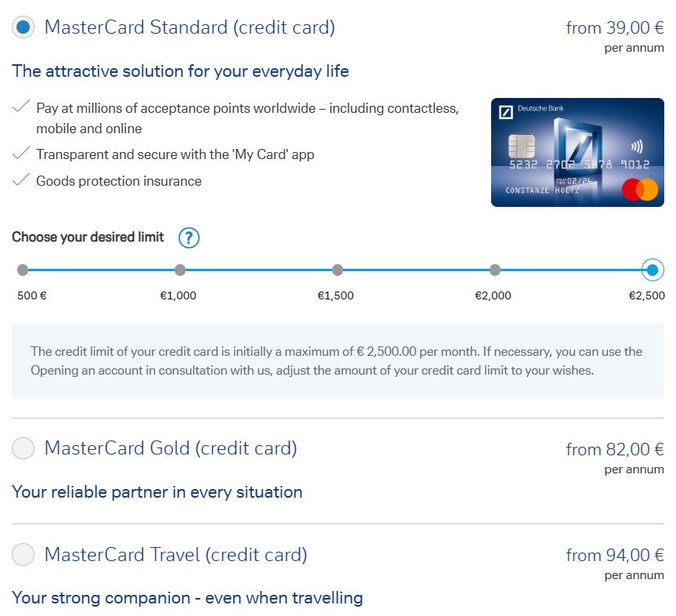Click 'Your strong companion - even when travelling' text
Image resolution: width=676 pixels, height=616 pixels.
[187, 597]
